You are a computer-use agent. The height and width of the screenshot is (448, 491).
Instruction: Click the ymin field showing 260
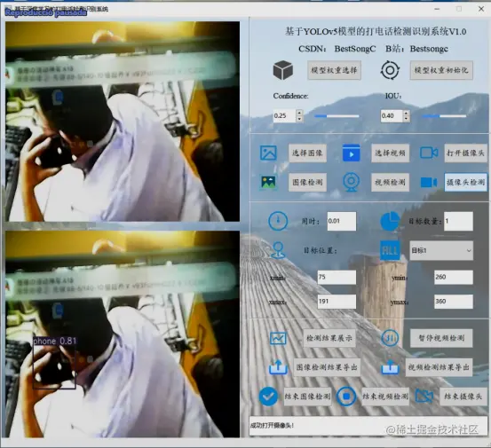(454, 277)
